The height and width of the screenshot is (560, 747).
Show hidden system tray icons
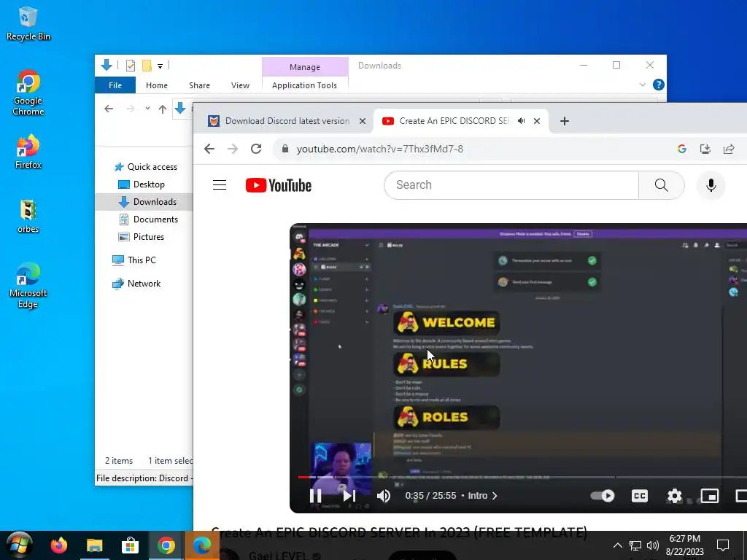coord(617,545)
